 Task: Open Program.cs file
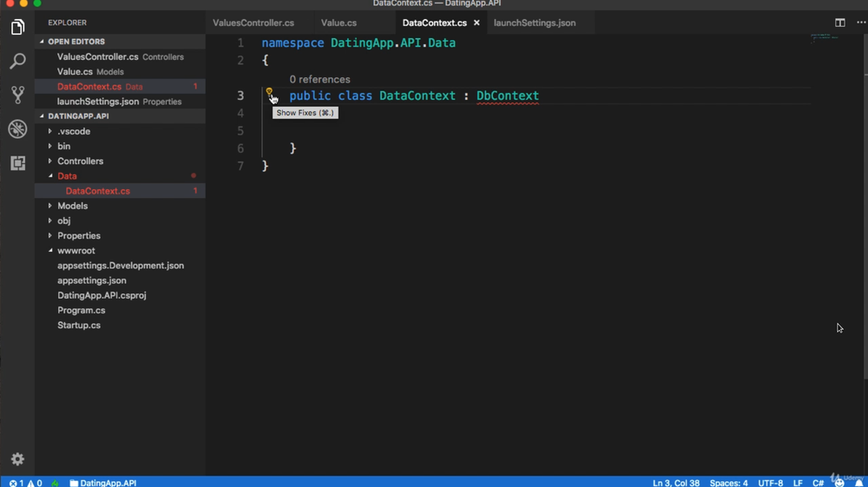120,311
